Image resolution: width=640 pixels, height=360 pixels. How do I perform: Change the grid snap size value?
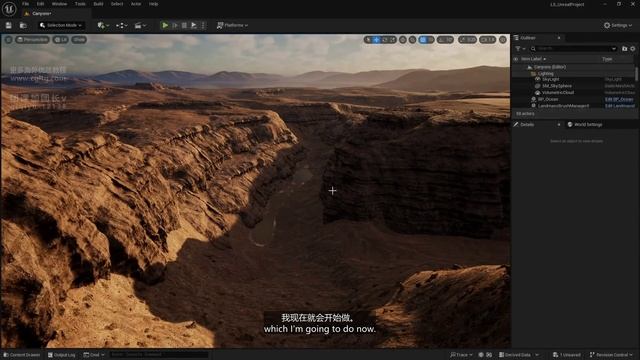click(431, 40)
